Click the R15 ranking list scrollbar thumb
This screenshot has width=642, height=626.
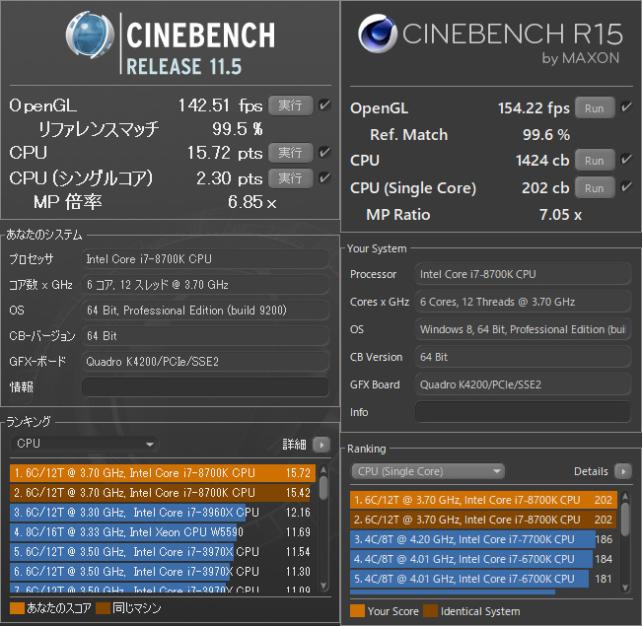pos(625,519)
